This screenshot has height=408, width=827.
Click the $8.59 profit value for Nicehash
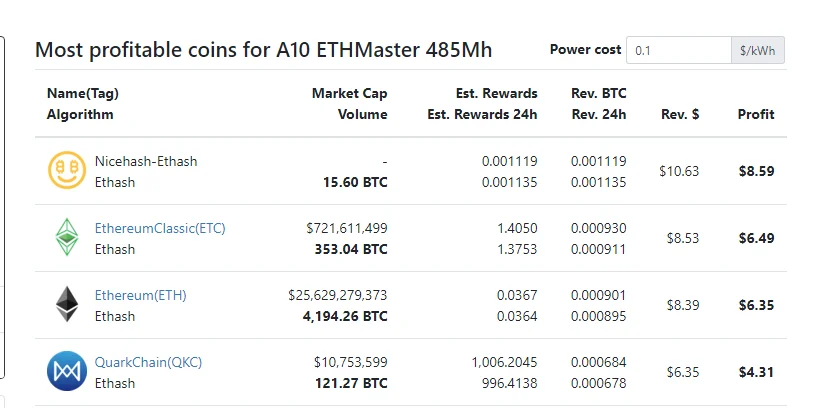[756, 171]
